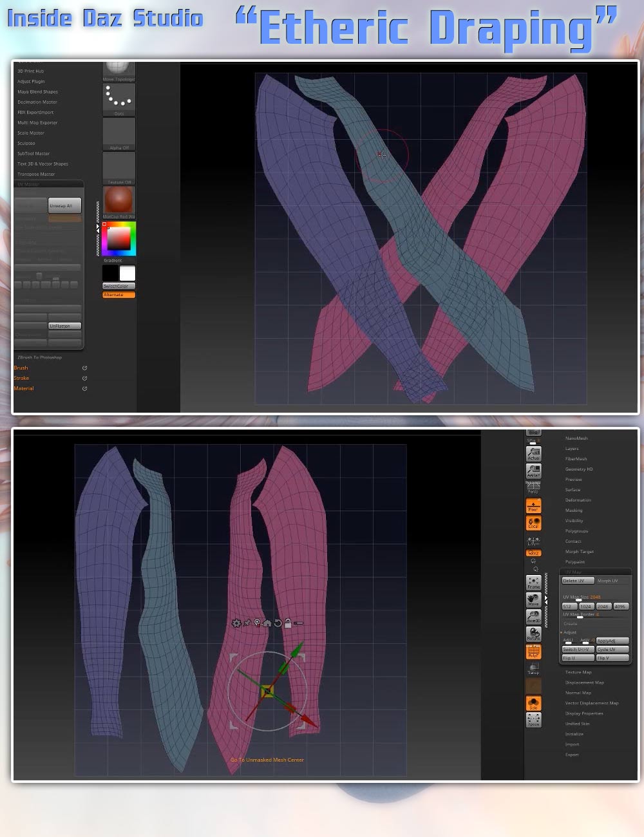Screen dimensions: 644x837
Task: Click the gizmo home reset position icon
Action: tap(267, 623)
